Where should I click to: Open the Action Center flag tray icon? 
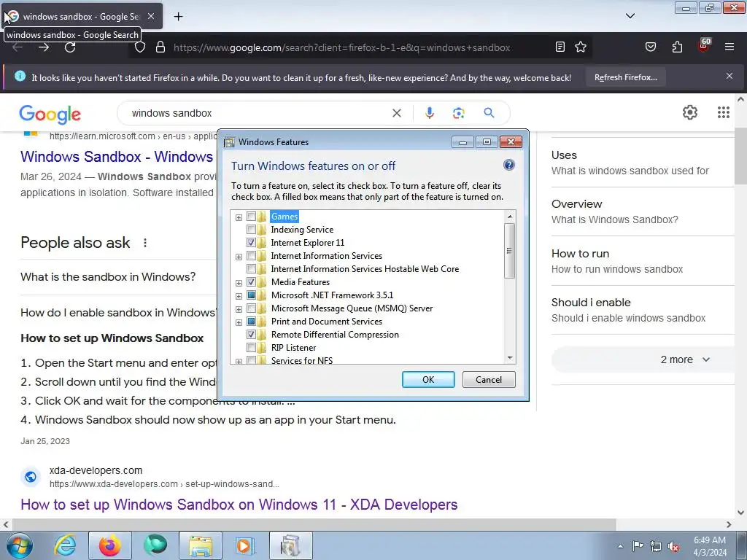coord(638,546)
